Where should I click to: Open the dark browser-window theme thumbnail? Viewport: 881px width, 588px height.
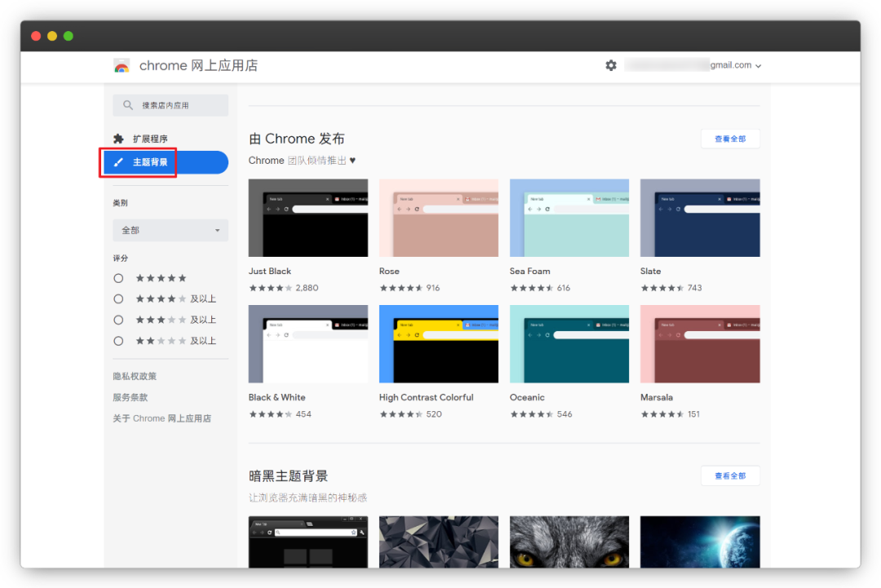pyautogui.click(x=308, y=542)
